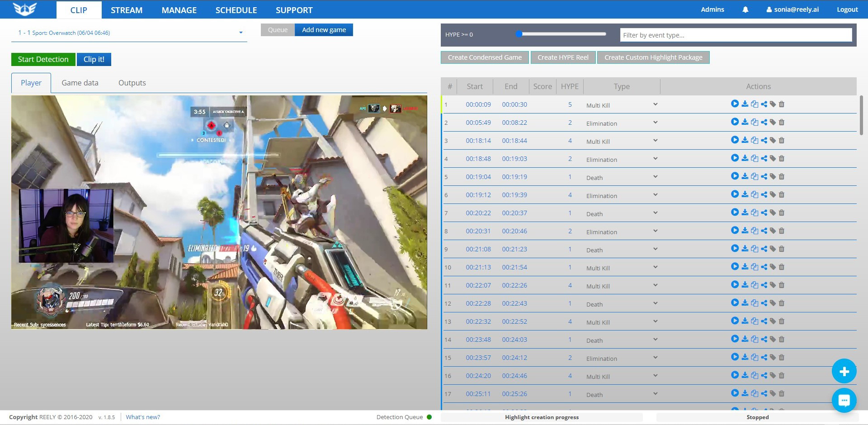Expand type dropdown for row 6 Elimination
Viewport: 868px width, 425px height.
(x=655, y=195)
